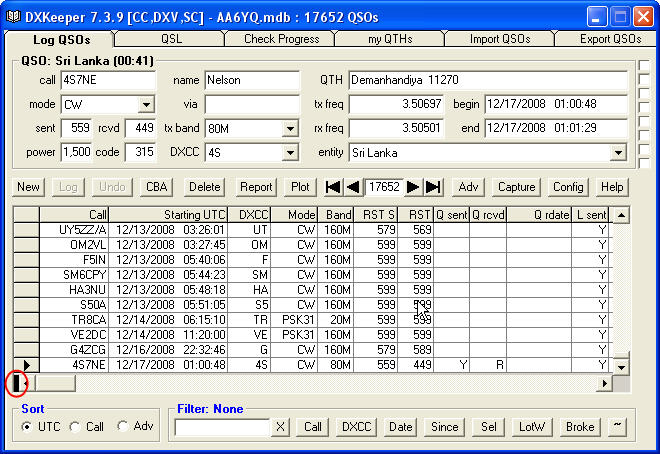Click the QTH field Demanhandiya
660x454 pixels.
(x=488, y=80)
